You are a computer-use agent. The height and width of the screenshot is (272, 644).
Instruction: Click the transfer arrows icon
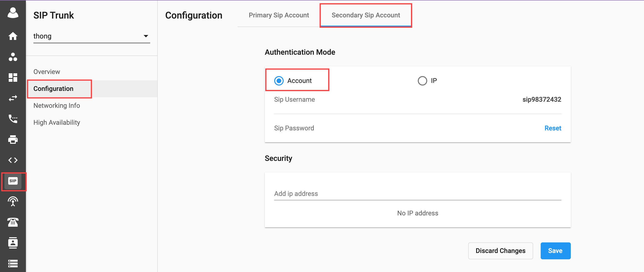click(x=13, y=98)
